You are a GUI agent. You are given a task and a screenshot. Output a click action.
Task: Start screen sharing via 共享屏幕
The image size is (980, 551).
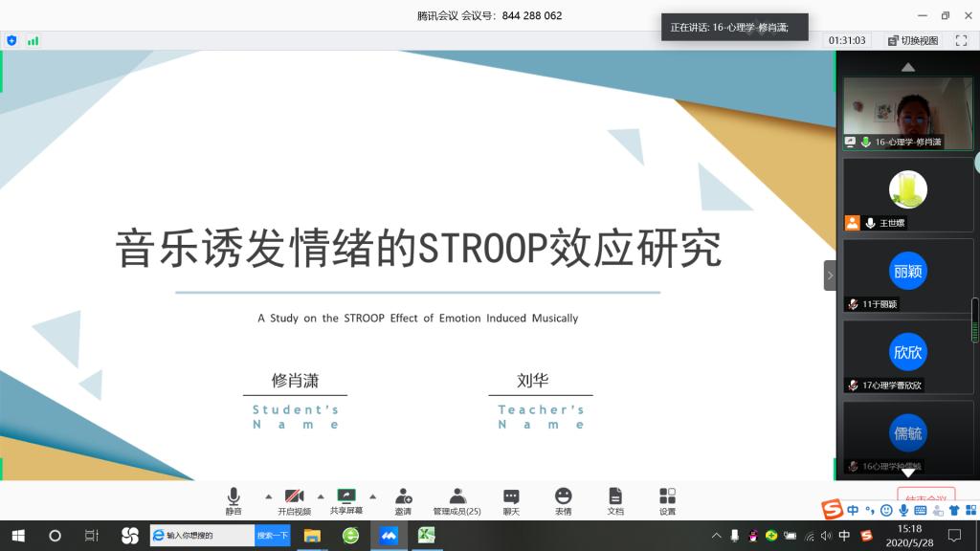[x=346, y=500]
